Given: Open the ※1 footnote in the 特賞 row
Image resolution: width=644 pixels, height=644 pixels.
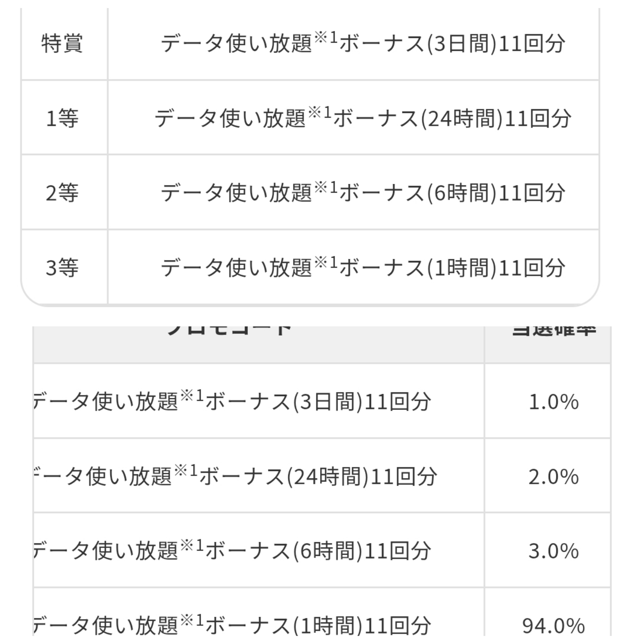Looking at the screenshot, I should [326, 38].
